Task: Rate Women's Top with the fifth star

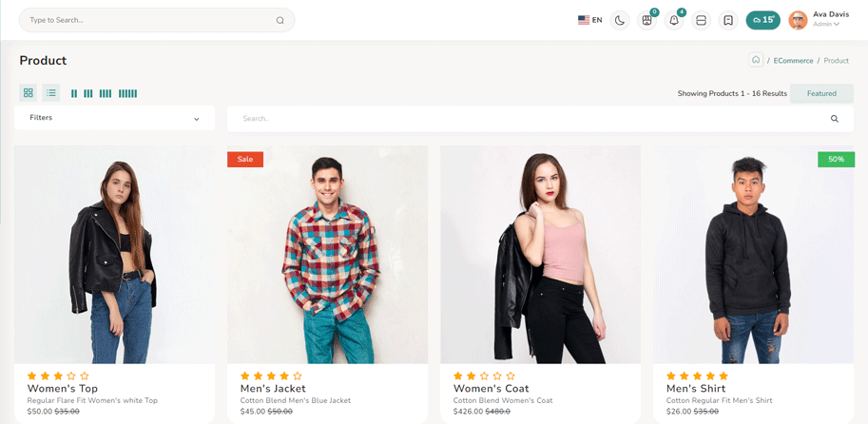Action: click(x=85, y=376)
